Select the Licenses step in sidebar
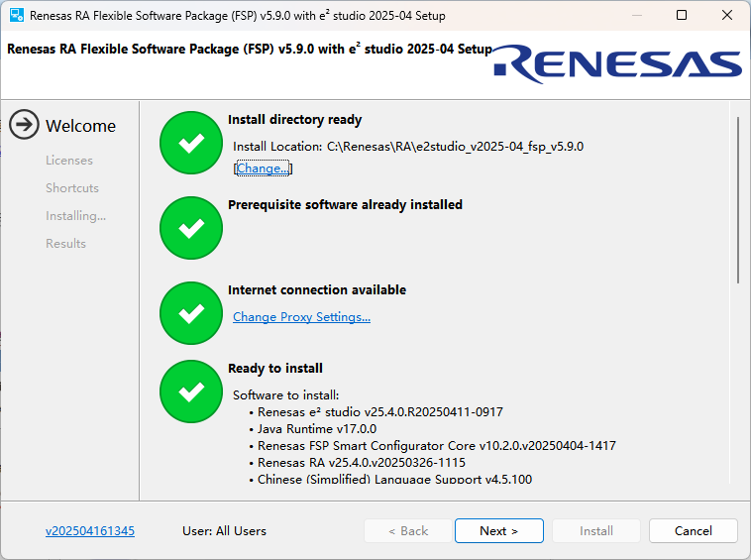751x560 pixels. pos(69,161)
